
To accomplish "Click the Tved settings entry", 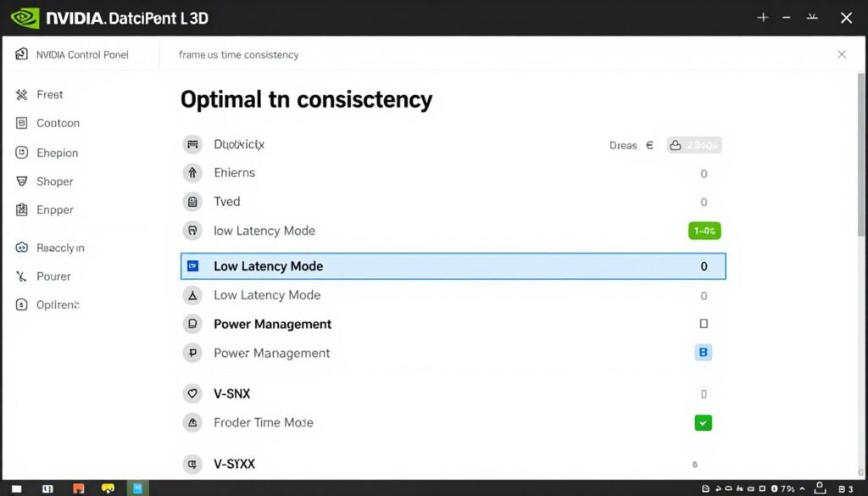I will point(225,202).
